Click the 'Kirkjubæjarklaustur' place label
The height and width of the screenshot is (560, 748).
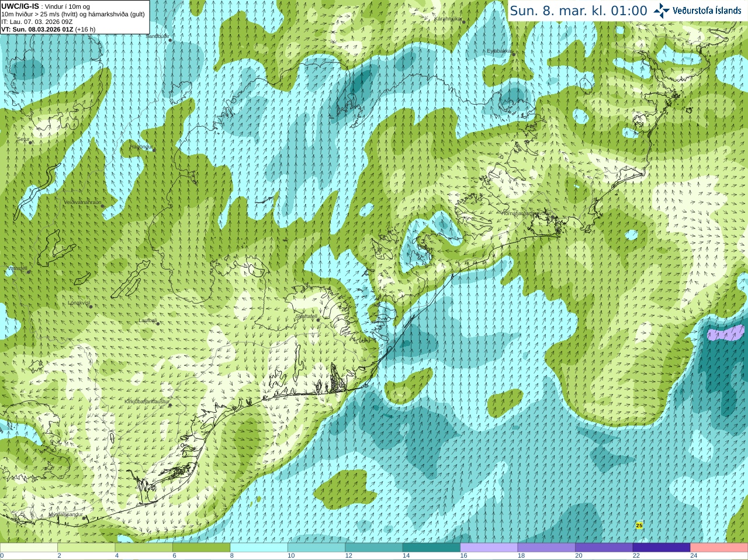coord(147,402)
